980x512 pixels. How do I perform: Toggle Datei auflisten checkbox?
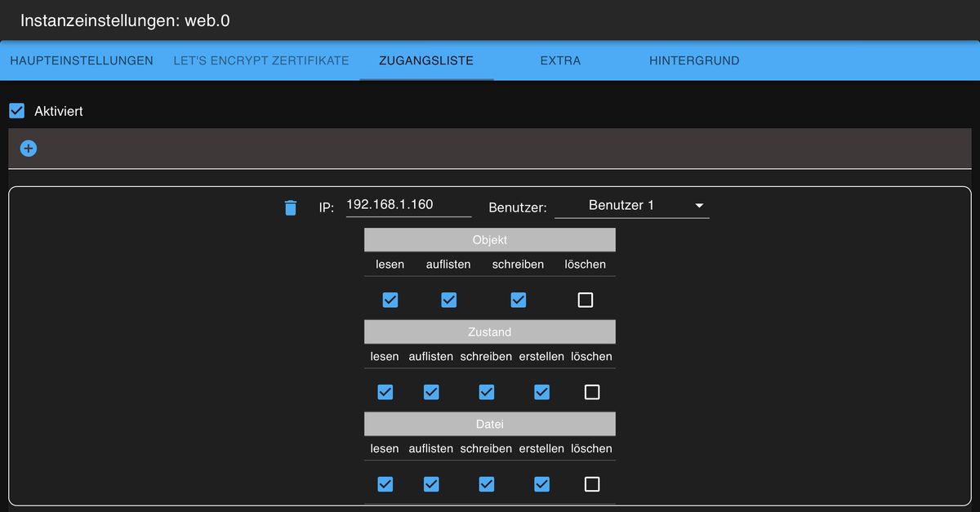point(431,484)
